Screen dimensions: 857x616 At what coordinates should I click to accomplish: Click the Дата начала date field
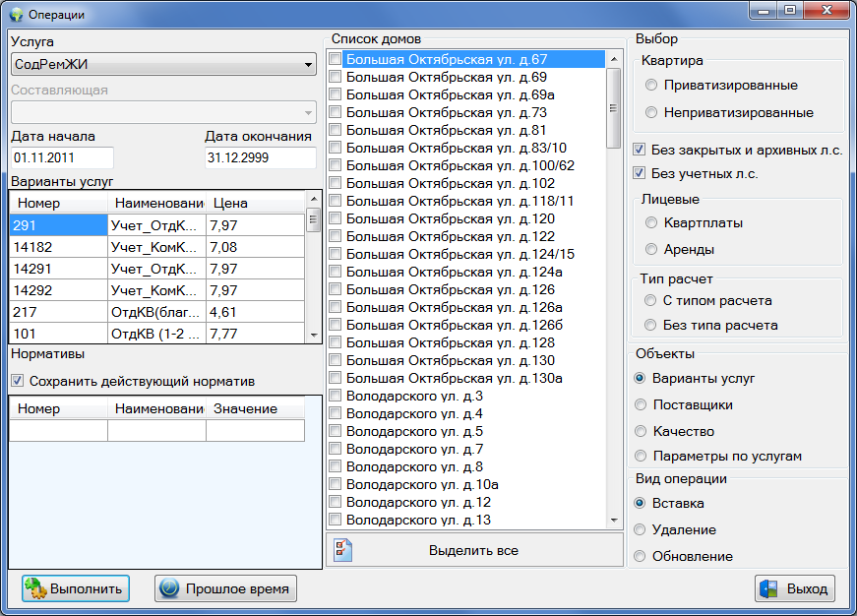(62, 157)
